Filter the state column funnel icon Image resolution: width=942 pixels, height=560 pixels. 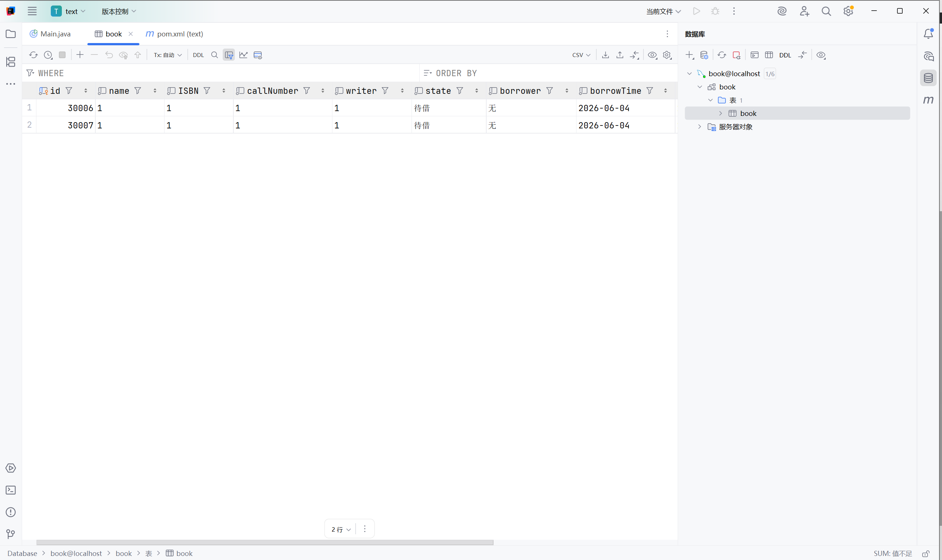(459, 91)
